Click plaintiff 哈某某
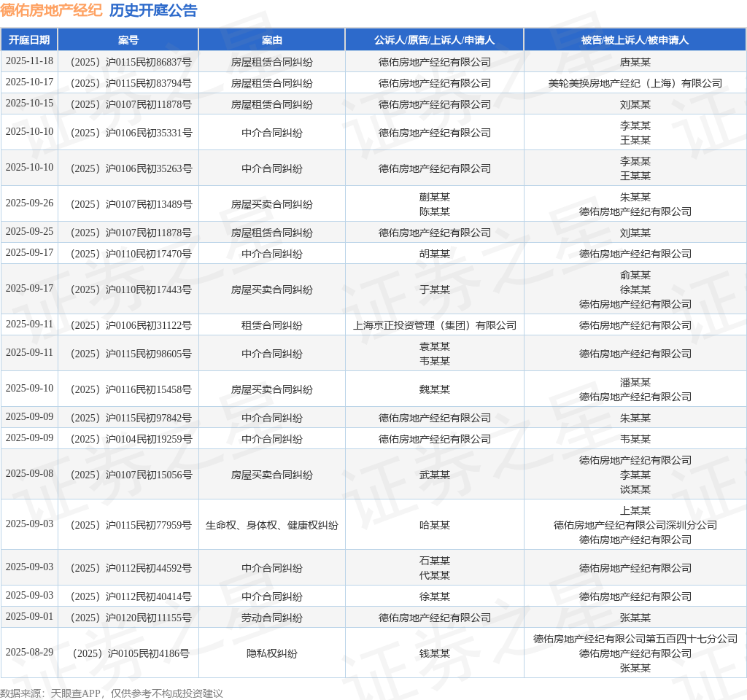Viewport: 747px width, 700px height. (435, 525)
